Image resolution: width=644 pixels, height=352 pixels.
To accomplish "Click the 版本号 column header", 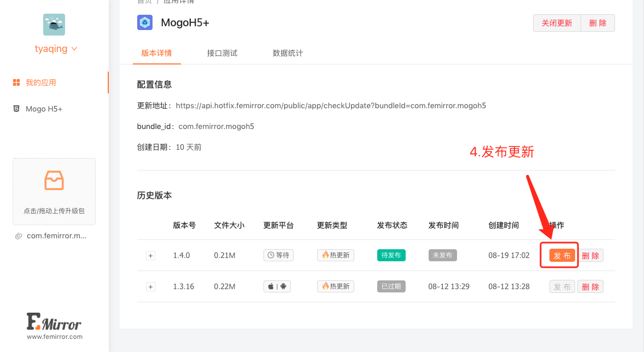I will tap(184, 225).
